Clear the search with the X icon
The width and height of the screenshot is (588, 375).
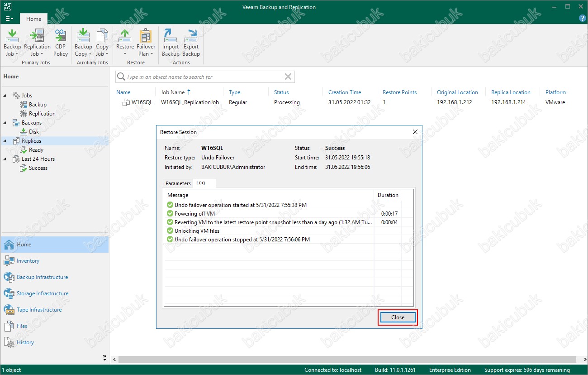[x=288, y=77]
